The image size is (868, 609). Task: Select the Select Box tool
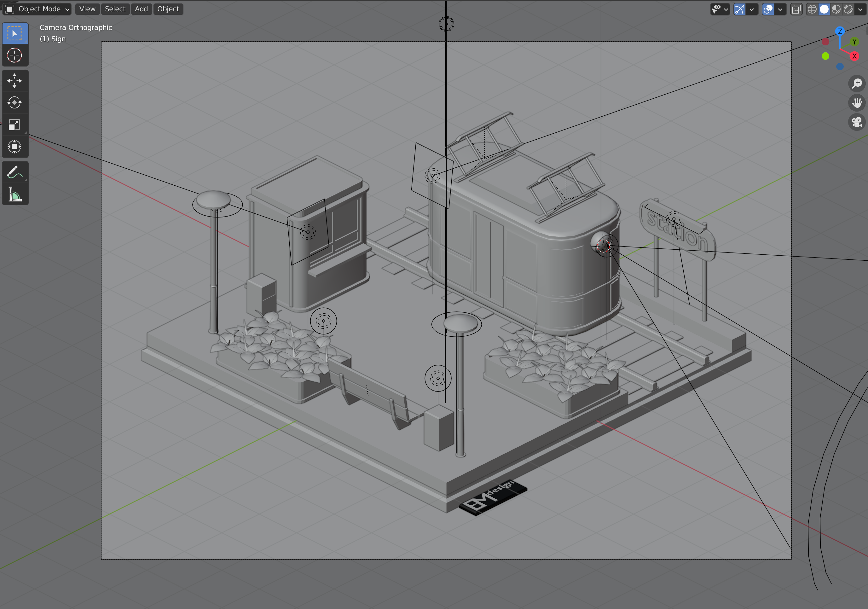[x=15, y=33]
